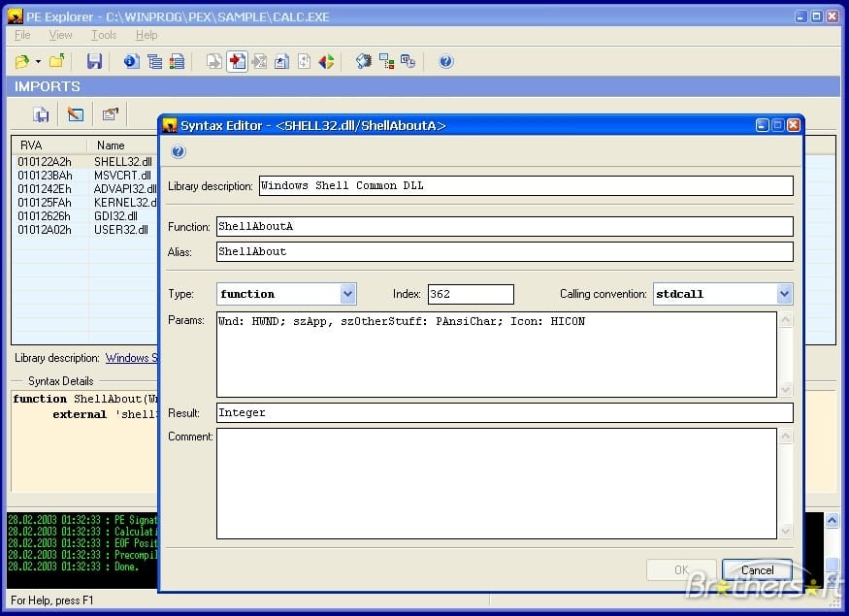Select the edit syntax icon in IMPORTS panel

coord(76,113)
